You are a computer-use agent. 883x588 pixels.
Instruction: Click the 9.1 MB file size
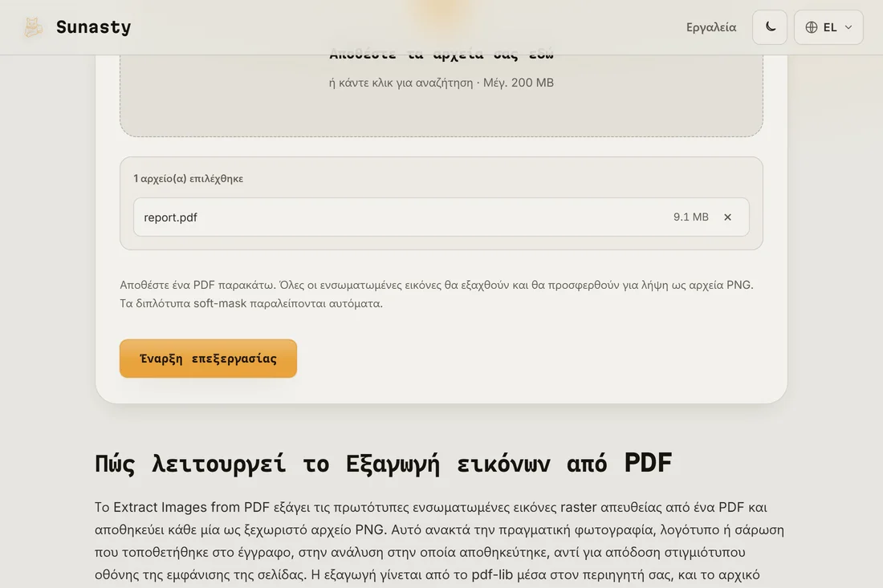coord(691,217)
